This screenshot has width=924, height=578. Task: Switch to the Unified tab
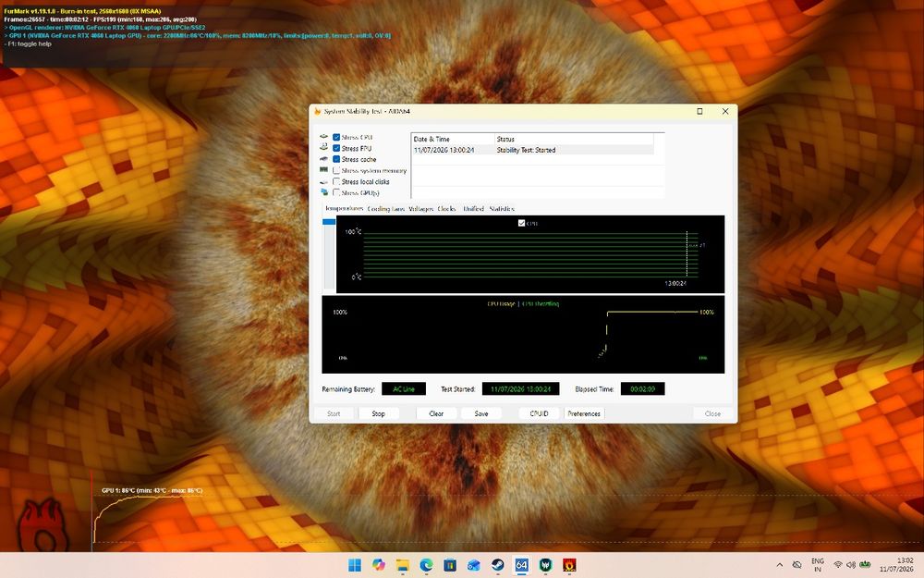[x=473, y=208]
